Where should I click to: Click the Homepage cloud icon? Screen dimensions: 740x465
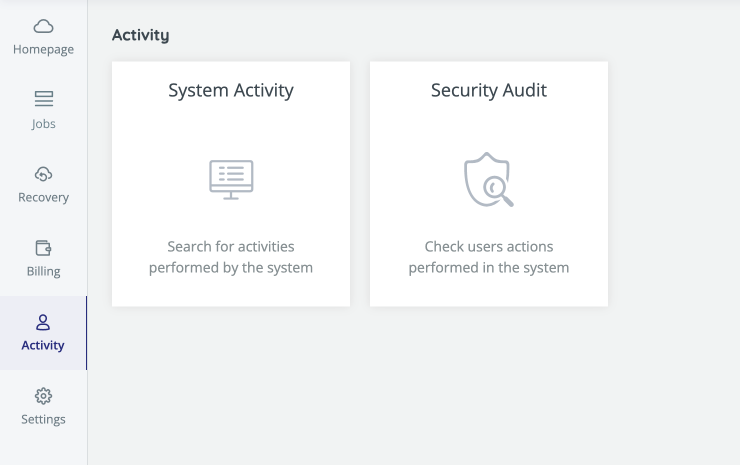(x=43, y=26)
